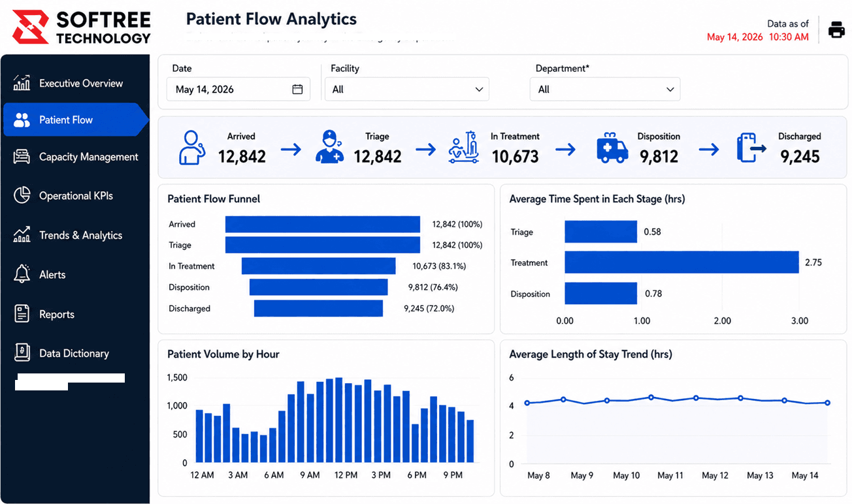852x504 pixels.
Task: Click the May 14 point on trend line
Action: click(828, 403)
